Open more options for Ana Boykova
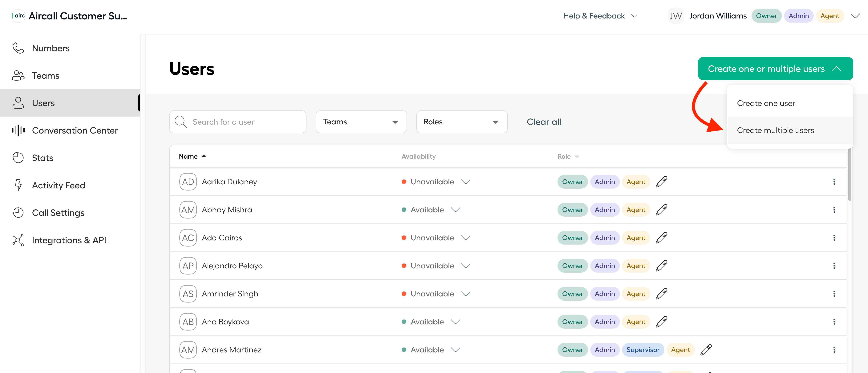868x373 pixels. (834, 322)
